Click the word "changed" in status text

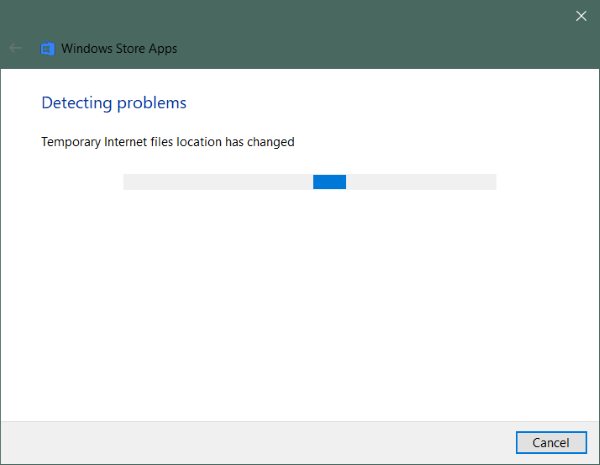270,142
